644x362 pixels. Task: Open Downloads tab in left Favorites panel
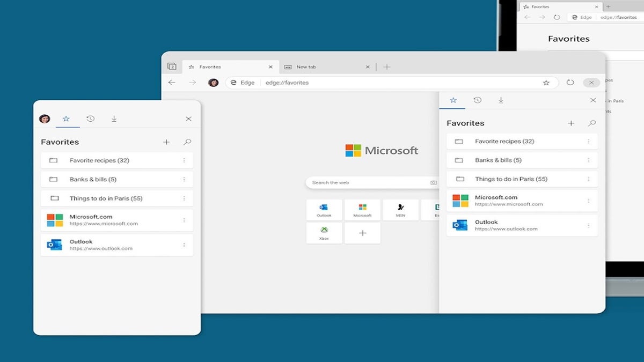pos(114,119)
